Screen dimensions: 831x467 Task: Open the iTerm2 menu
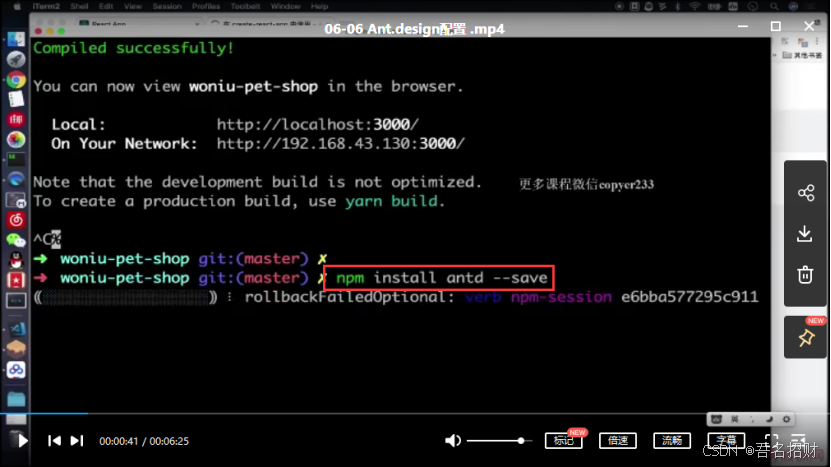[x=46, y=6]
